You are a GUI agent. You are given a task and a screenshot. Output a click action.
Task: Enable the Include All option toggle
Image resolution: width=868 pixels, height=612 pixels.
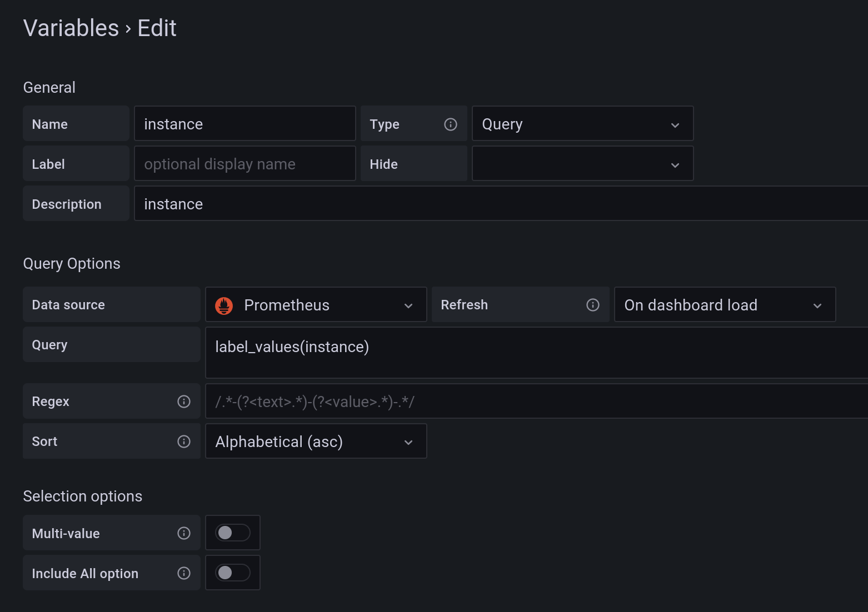pyautogui.click(x=232, y=573)
